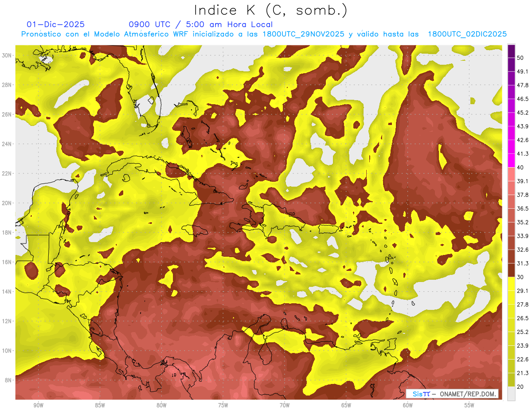Click the title "Indice K (C, somb.)"

pos(270,10)
